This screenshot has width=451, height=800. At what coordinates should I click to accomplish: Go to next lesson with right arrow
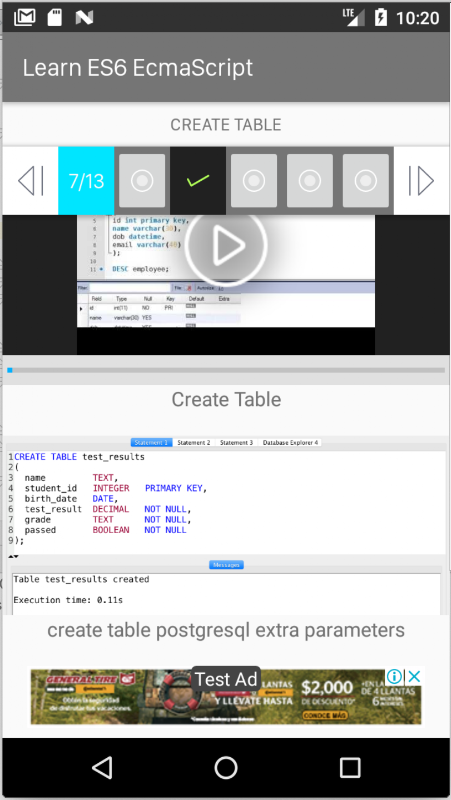click(x=421, y=181)
